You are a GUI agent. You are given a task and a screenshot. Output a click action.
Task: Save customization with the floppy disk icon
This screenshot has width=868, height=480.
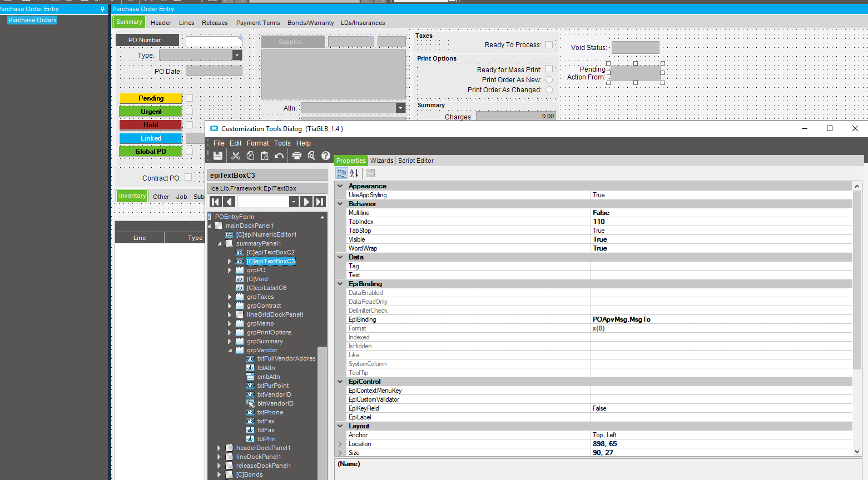pos(218,156)
